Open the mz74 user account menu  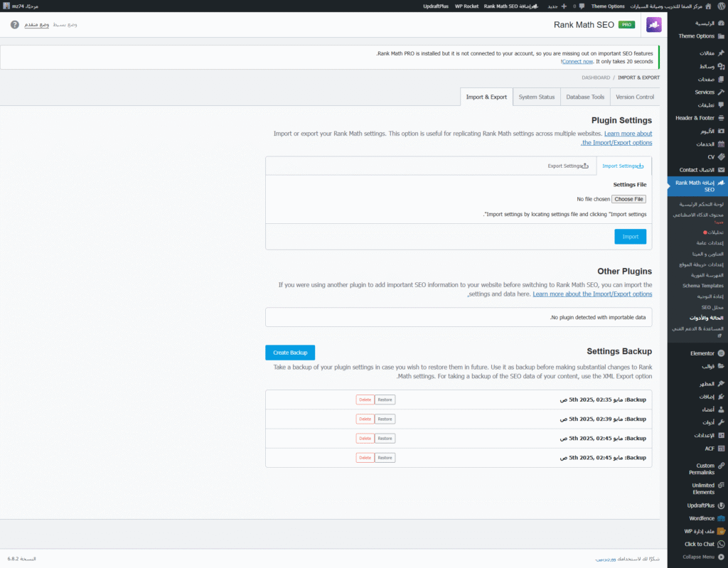pos(20,6)
